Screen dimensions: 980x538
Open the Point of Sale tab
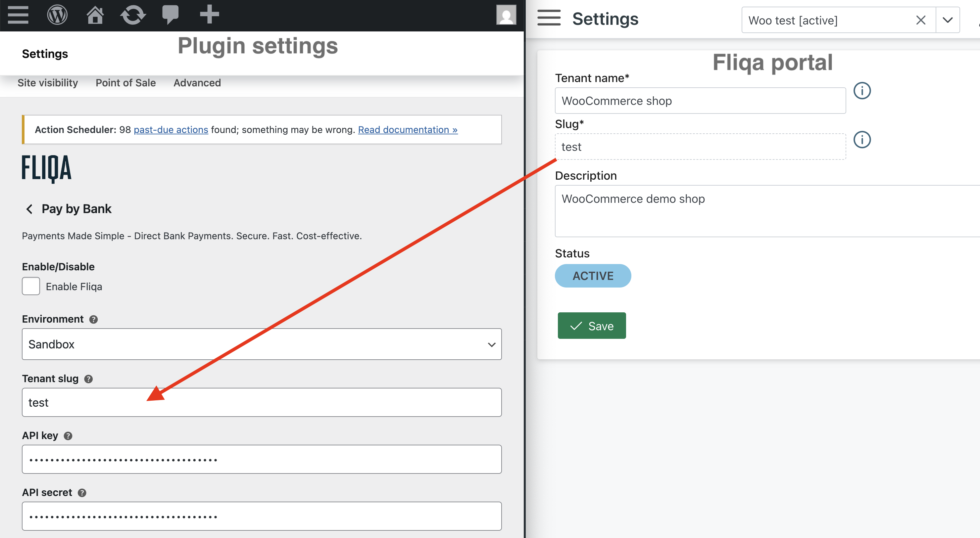pos(125,83)
